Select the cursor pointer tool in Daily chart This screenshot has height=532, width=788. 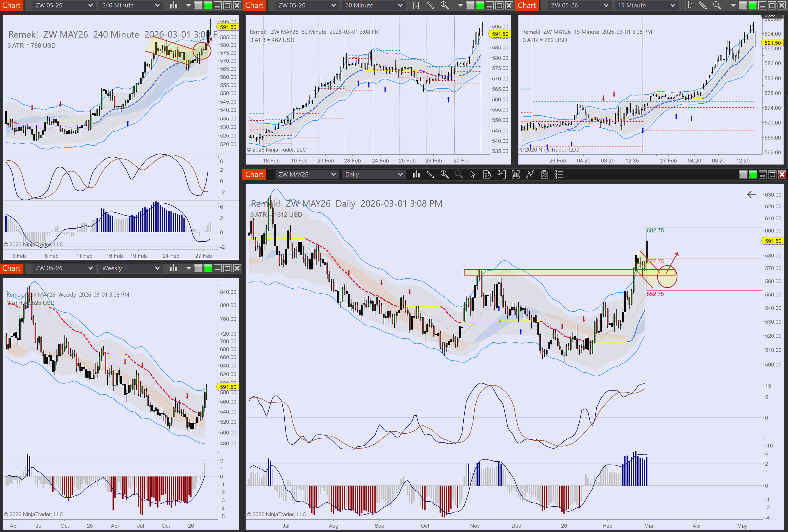pos(473,175)
